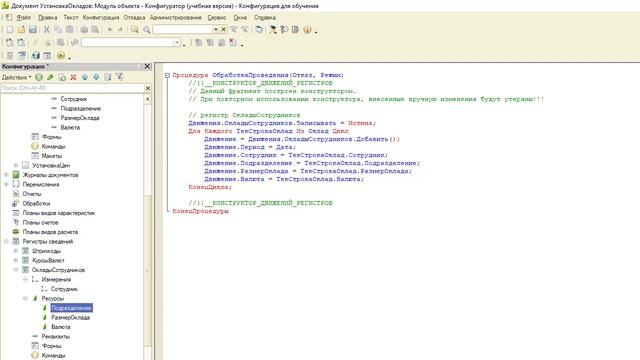Image resolution: width=640 pixels, height=360 pixels.
Task: Select РазмерОклада under Ресурсы
Action: pyautogui.click(x=71, y=317)
